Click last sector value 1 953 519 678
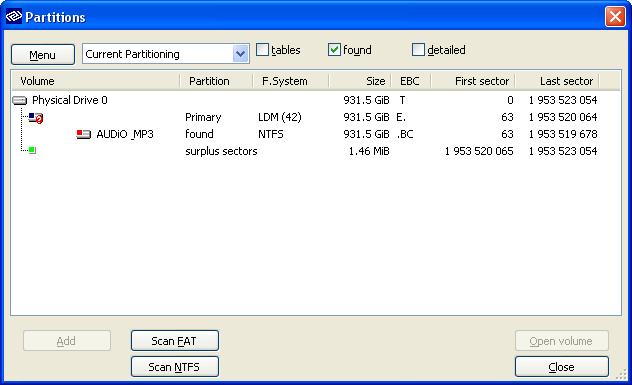This screenshot has width=632, height=385. tap(563, 134)
